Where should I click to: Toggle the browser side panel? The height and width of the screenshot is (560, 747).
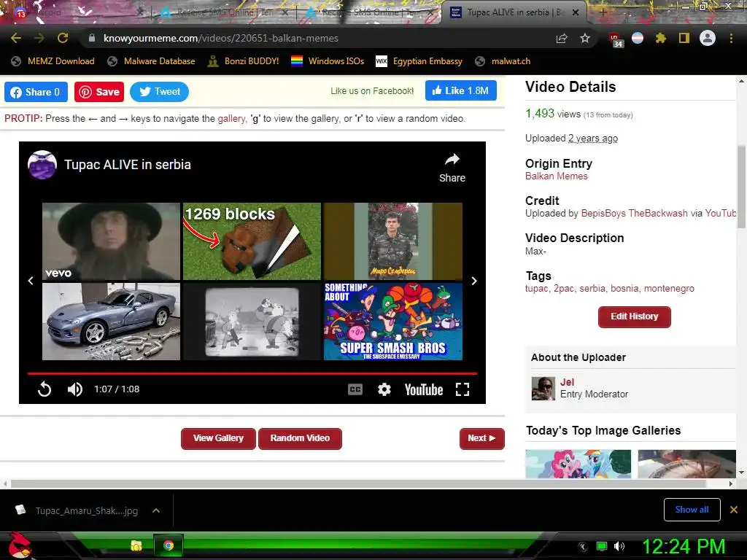coord(684,38)
